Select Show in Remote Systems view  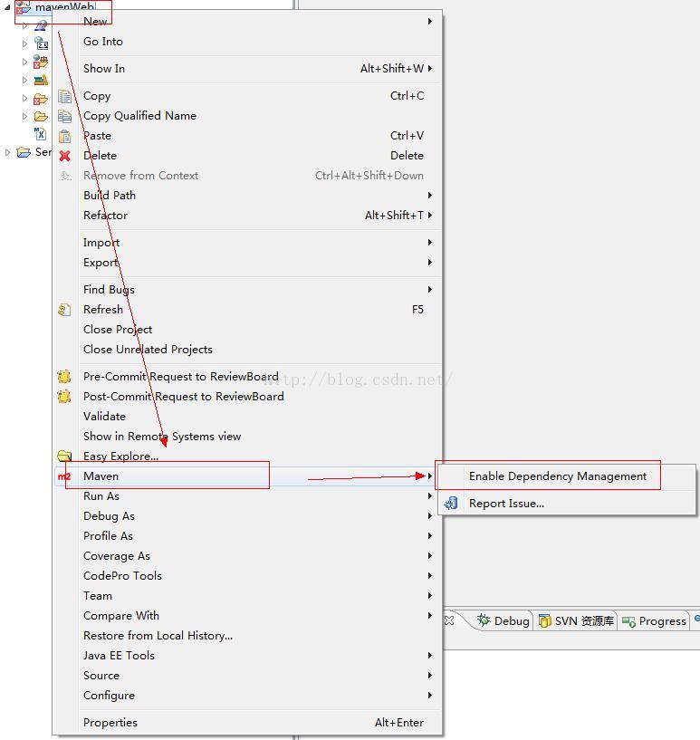(x=162, y=437)
